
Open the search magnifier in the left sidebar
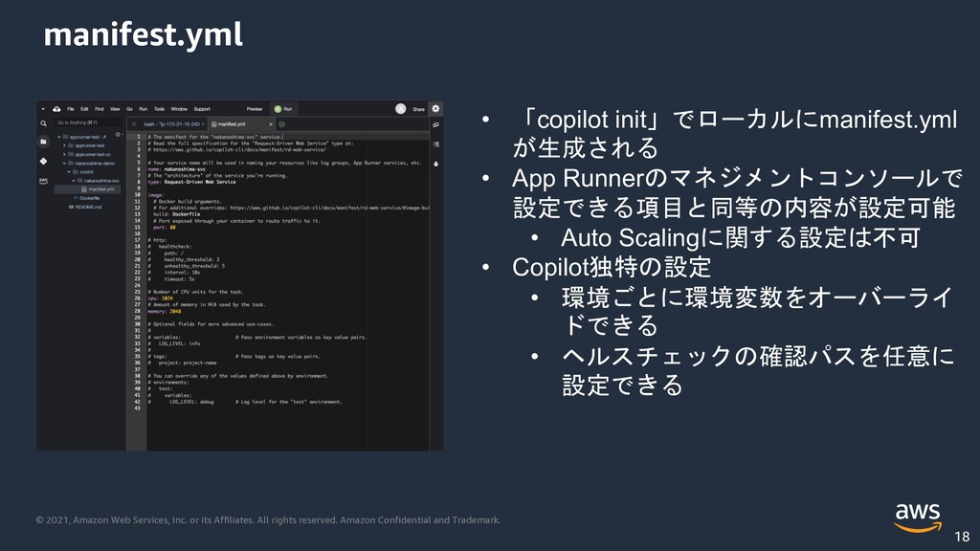[43, 123]
